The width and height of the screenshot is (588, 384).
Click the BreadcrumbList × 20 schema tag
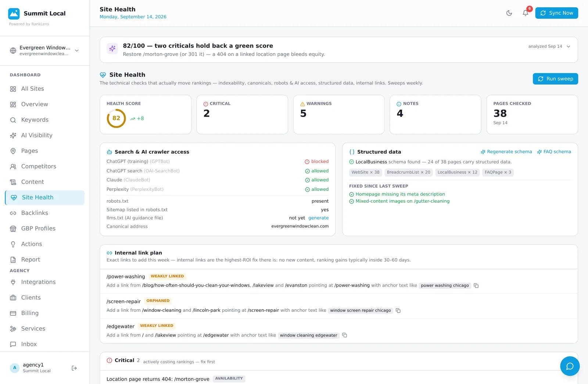tap(408, 172)
